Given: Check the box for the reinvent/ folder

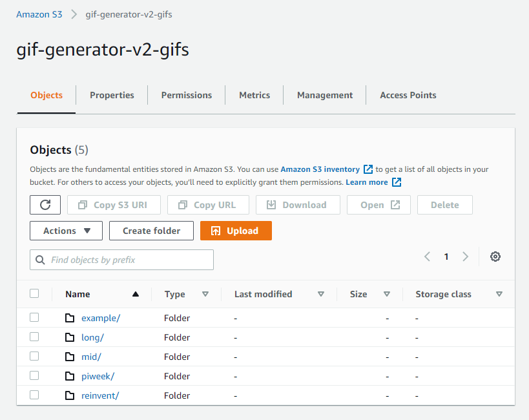Looking at the screenshot, I should (x=34, y=395).
